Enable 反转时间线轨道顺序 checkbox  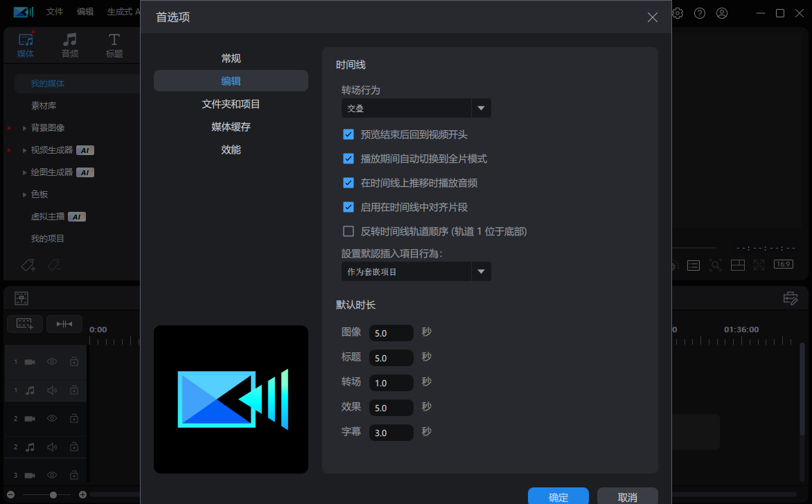click(348, 231)
